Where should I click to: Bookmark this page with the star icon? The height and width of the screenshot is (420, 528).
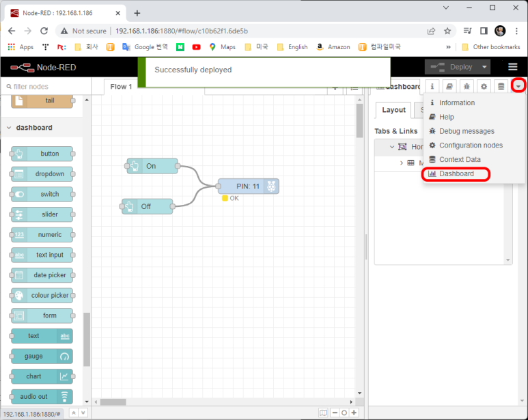(x=447, y=31)
